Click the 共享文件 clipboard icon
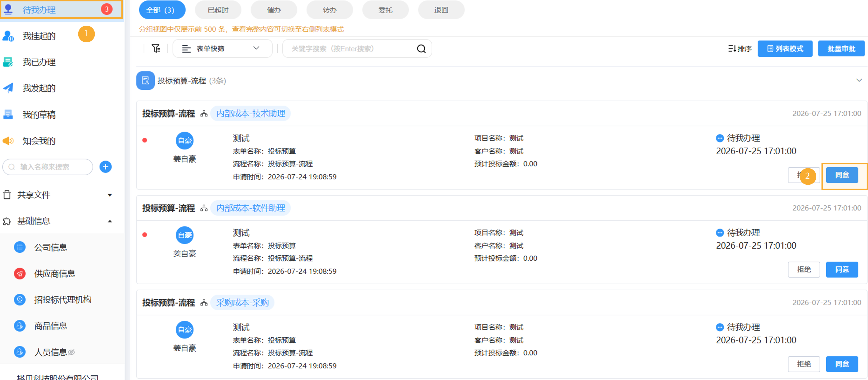The width and height of the screenshot is (868, 380). point(7,195)
